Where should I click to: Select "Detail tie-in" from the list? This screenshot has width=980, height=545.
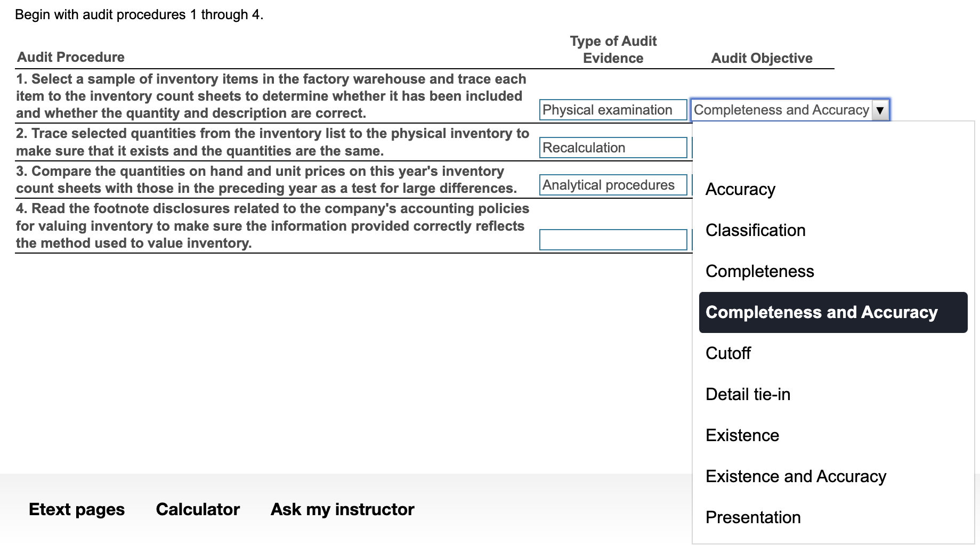click(x=748, y=394)
